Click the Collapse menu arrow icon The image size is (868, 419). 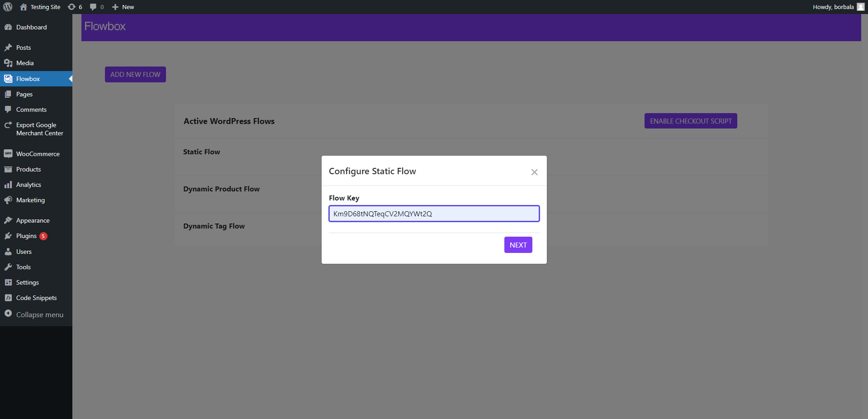(8, 314)
